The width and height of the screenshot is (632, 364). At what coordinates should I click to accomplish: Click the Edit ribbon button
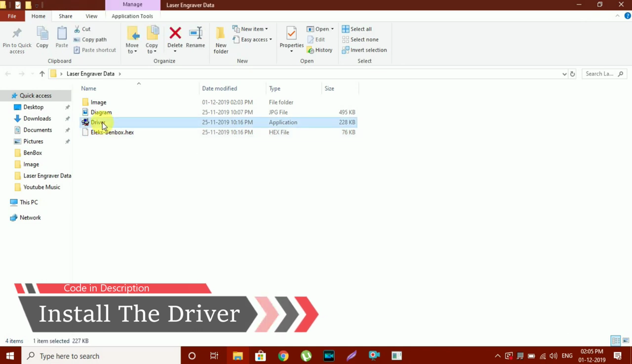[x=316, y=39]
